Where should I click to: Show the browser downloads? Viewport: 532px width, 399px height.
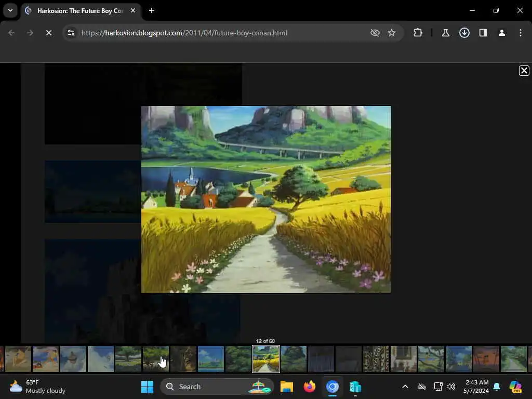(x=464, y=33)
